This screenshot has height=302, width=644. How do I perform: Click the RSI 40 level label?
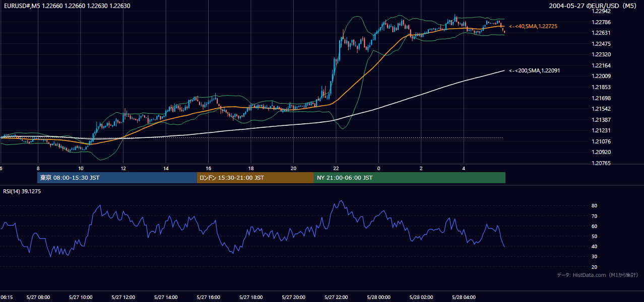coord(594,246)
